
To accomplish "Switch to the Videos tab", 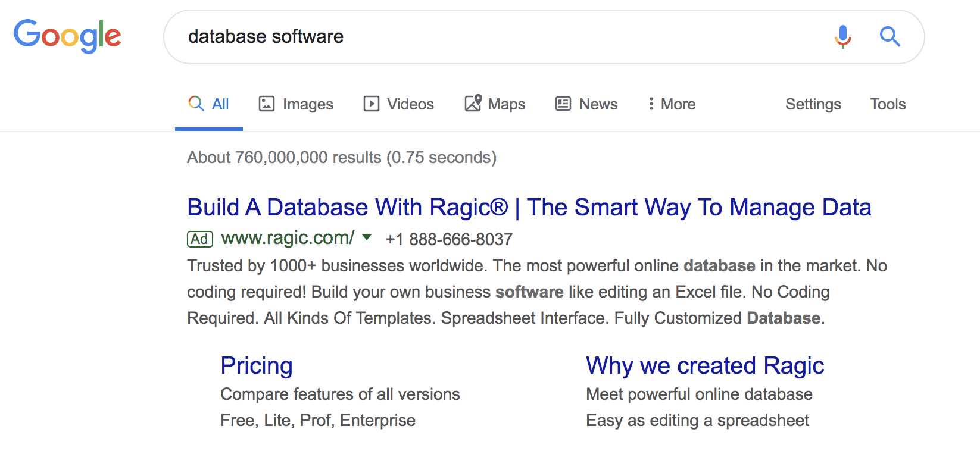I will 398,104.
